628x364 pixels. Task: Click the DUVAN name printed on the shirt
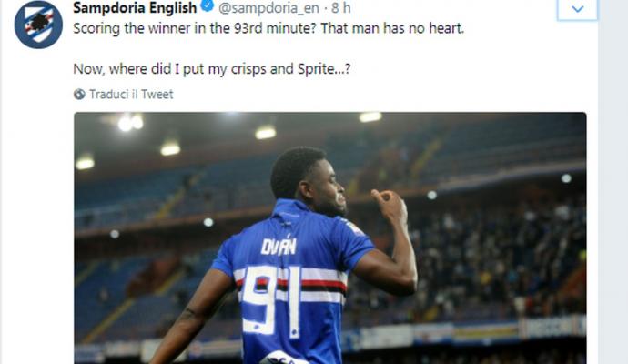279,246
